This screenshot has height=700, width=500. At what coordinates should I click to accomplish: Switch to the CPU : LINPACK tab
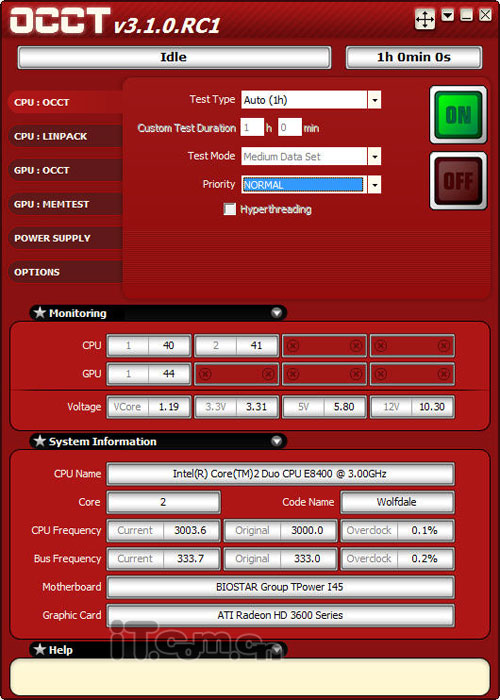coord(66,136)
